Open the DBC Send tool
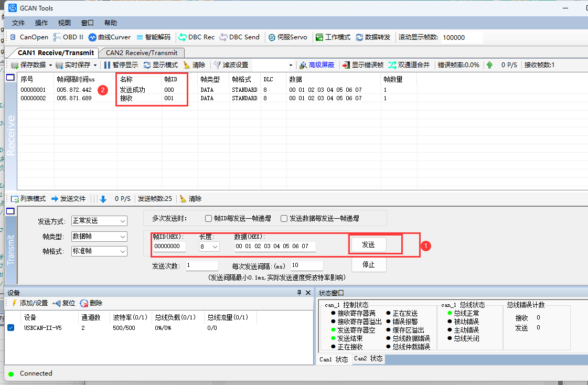Image resolution: width=588 pixels, height=385 pixels. [240, 37]
